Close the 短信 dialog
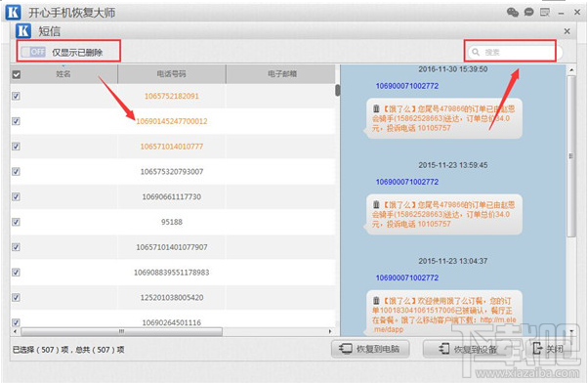 coord(567,31)
